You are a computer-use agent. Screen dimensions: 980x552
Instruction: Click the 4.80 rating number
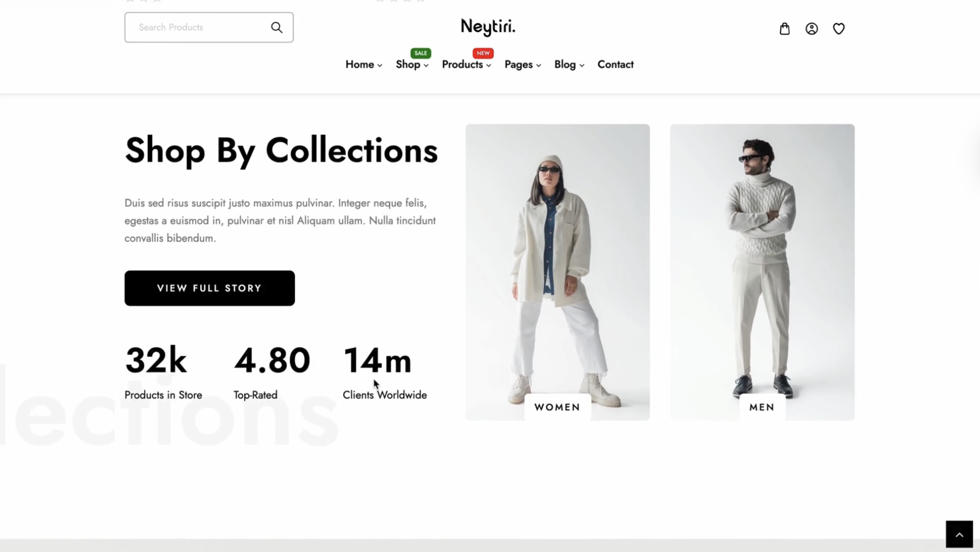[272, 360]
